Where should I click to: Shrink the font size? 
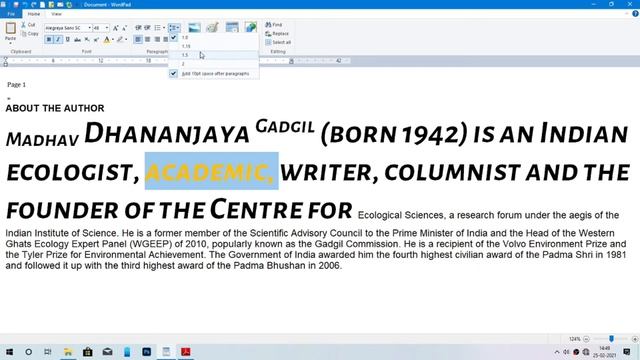124,28
